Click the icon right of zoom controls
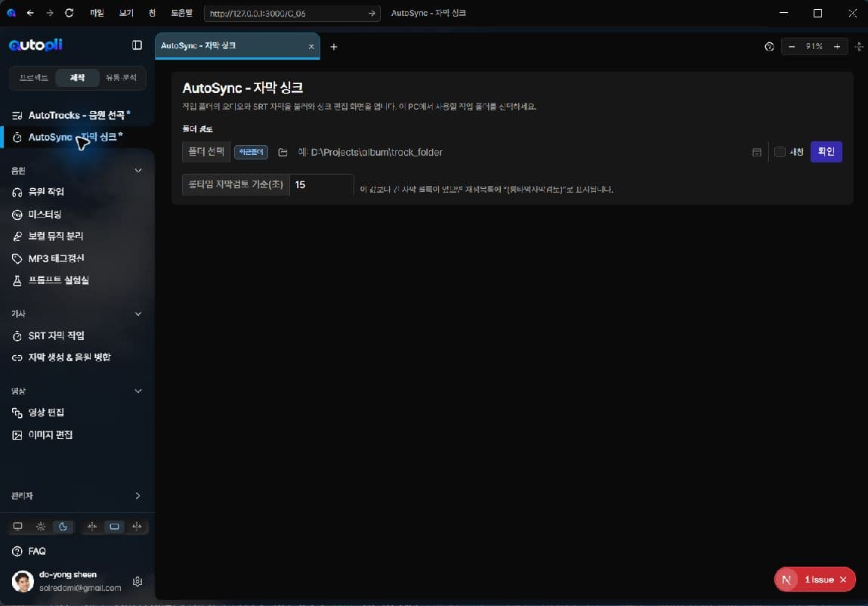The width and height of the screenshot is (868, 606). pos(859,47)
